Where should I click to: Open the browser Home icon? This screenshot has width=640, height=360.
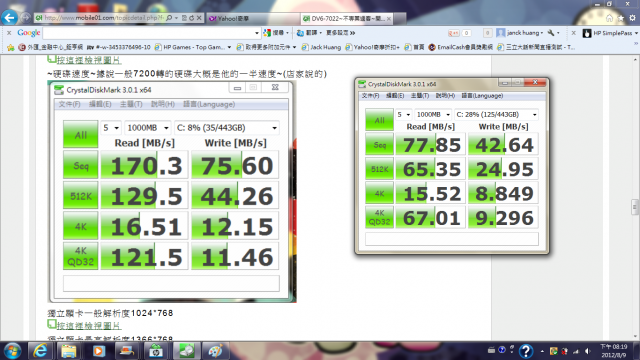[x=609, y=18]
